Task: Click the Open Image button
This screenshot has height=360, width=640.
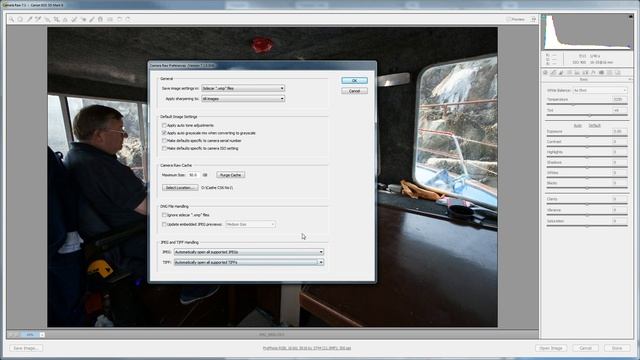Action: pyautogui.click(x=551, y=348)
